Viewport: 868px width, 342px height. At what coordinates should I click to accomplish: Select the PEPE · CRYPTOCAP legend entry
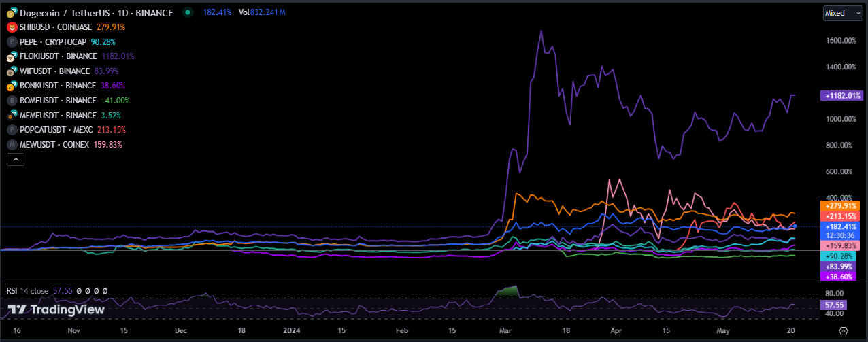[x=53, y=42]
